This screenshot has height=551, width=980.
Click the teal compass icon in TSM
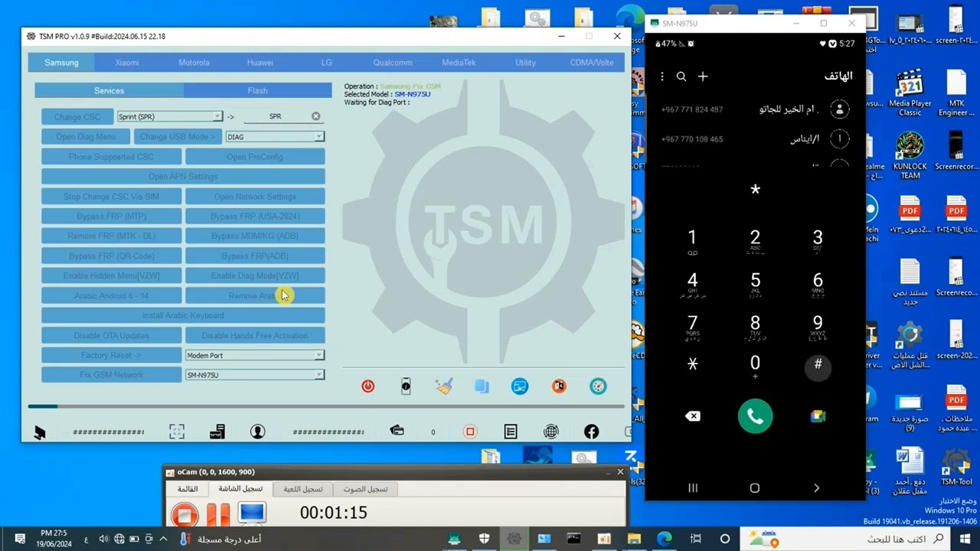pos(598,386)
